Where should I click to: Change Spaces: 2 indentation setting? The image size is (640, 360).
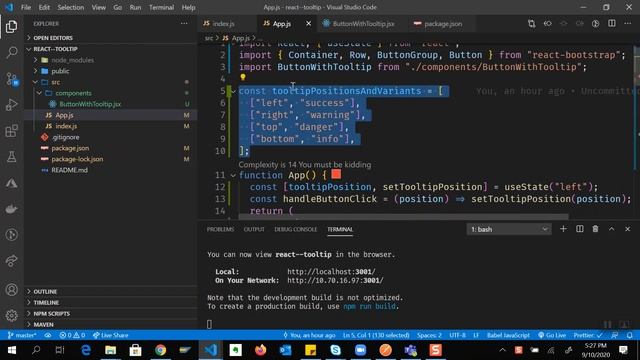429,335
